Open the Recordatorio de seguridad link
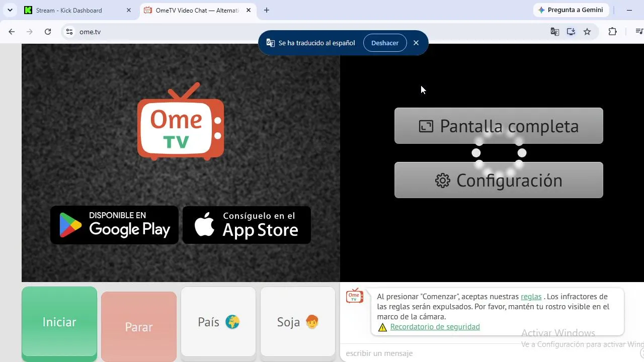This screenshot has width=644, height=362. (x=435, y=327)
